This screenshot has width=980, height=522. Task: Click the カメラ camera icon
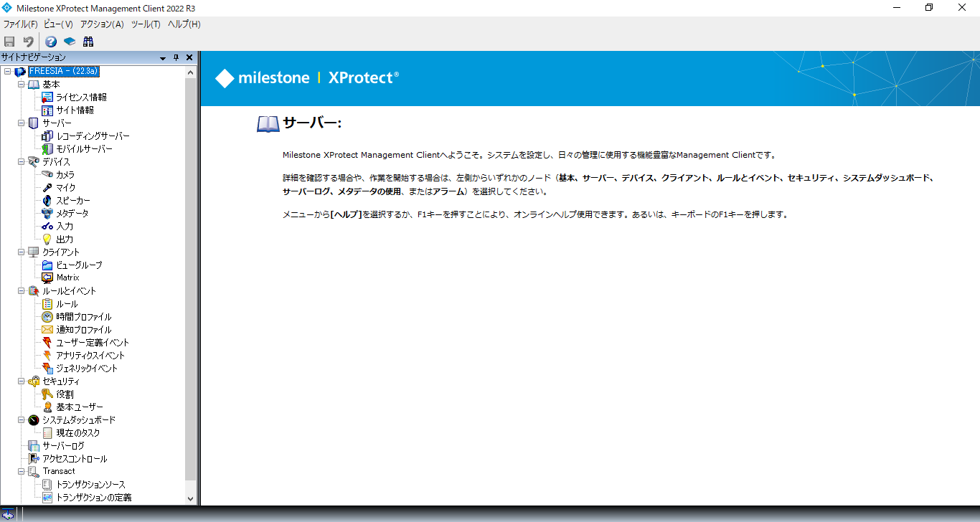(x=47, y=175)
